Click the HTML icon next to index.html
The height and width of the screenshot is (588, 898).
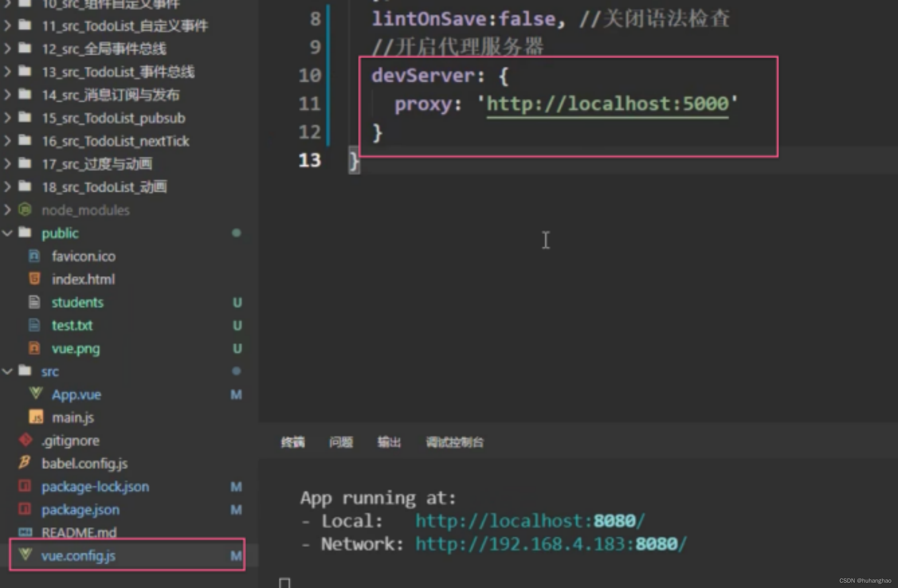point(34,279)
